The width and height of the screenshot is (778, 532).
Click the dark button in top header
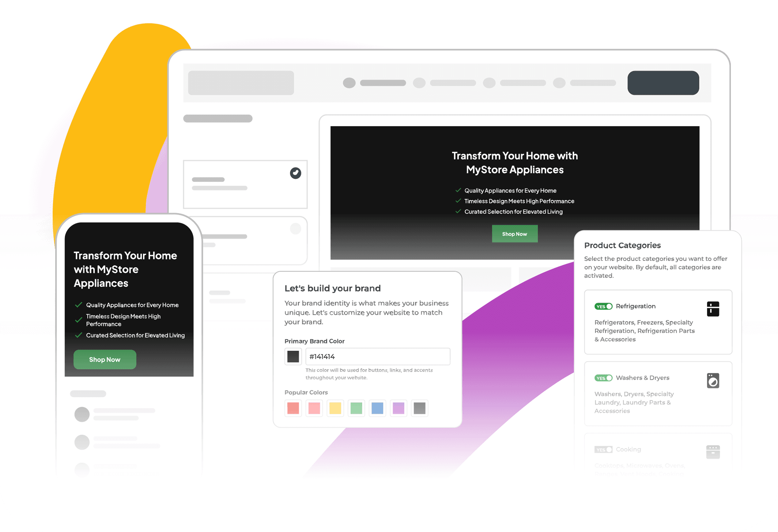663,83
